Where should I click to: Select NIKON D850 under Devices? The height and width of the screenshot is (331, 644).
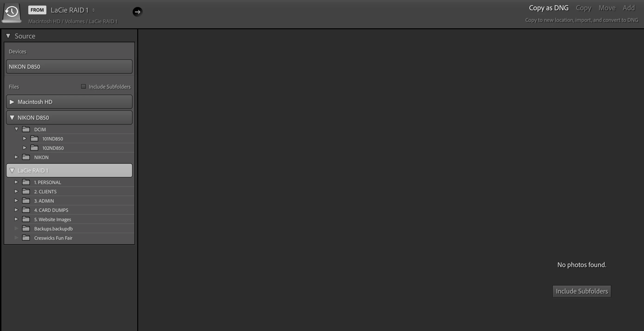69,67
